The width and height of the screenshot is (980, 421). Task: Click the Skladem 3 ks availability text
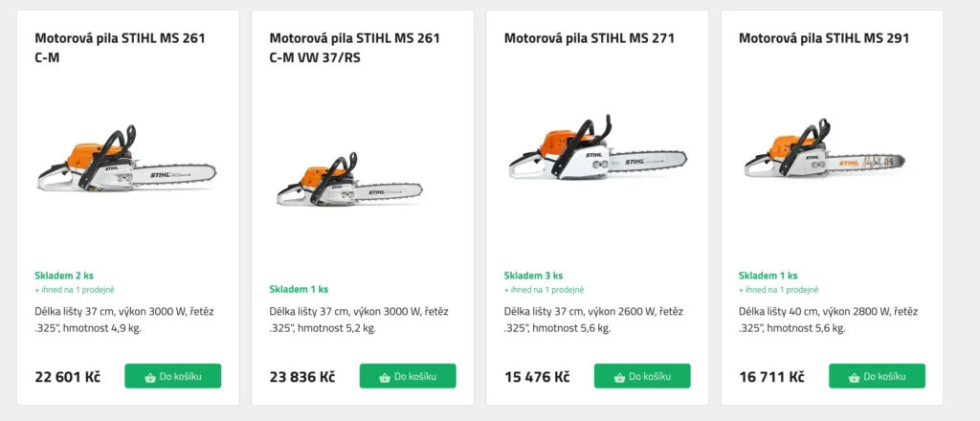pos(533,276)
